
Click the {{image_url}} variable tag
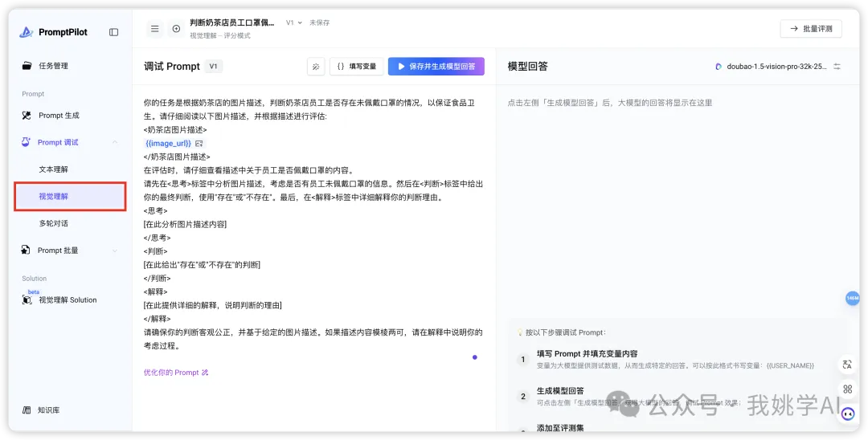click(168, 144)
